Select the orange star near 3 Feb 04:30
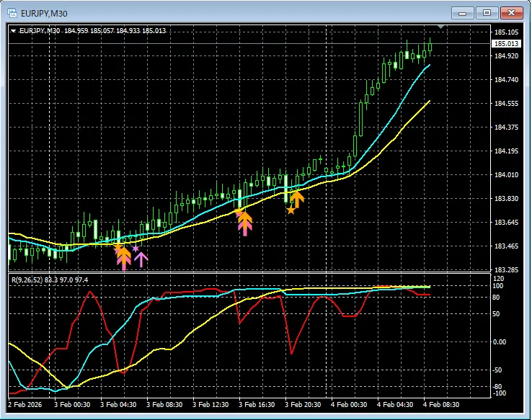 click(118, 247)
